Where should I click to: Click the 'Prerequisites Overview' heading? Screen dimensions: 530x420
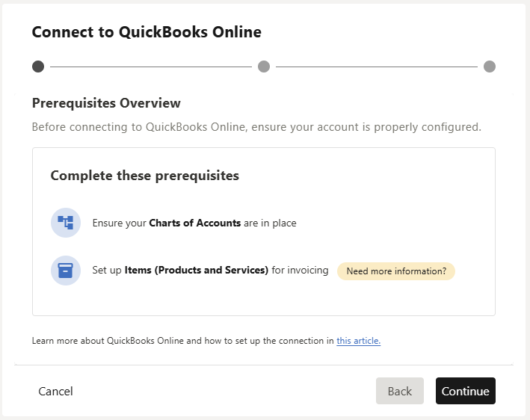(x=106, y=103)
